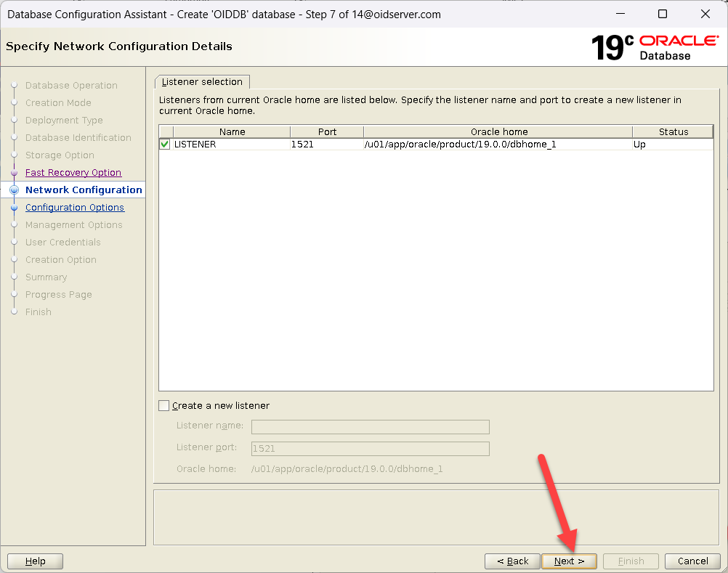
Task: Click the Name column header
Action: (232, 131)
